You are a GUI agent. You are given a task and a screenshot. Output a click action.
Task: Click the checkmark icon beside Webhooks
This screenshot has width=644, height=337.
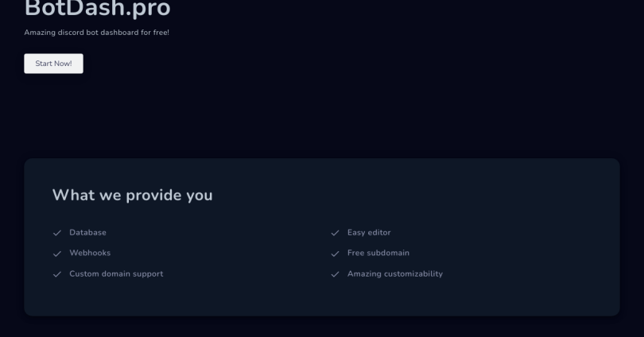57,254
